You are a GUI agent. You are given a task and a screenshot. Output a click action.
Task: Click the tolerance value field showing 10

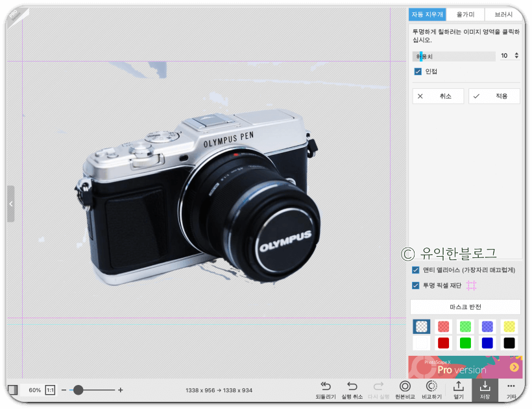(x=505, y=56)
